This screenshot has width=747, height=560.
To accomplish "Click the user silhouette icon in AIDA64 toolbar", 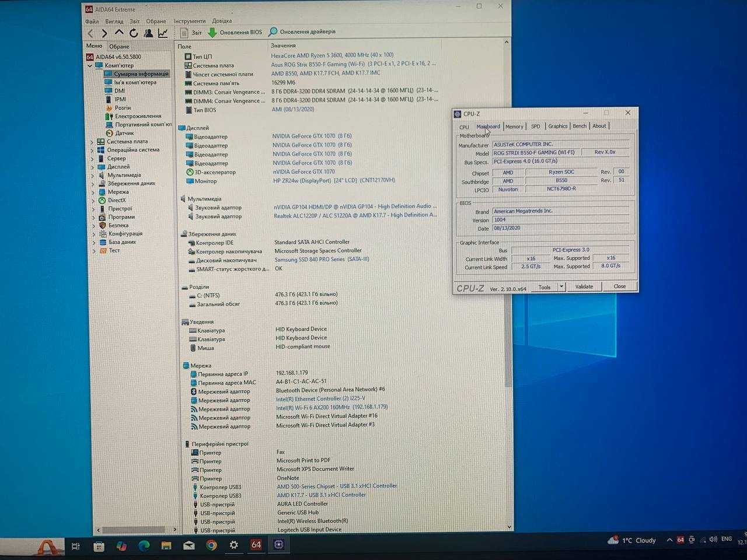I will coord(148,33).
